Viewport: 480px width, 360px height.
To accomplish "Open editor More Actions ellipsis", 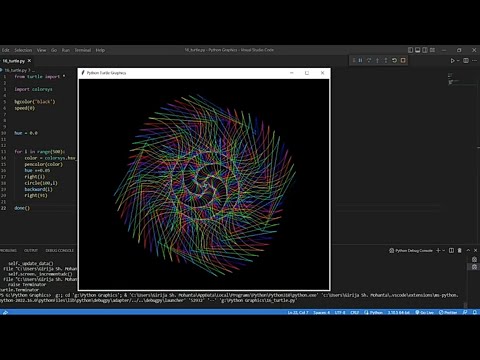I will [x=475, y=61].
